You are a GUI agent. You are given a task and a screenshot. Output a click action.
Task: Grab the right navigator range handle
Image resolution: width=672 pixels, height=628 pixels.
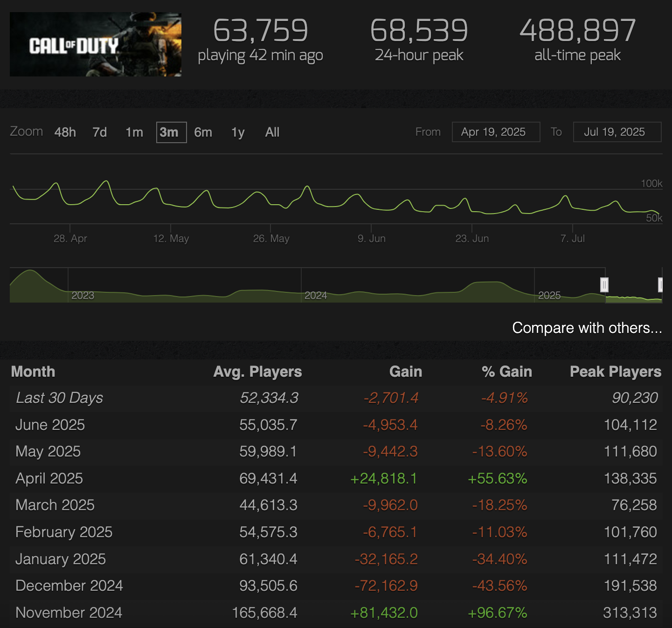660,284
